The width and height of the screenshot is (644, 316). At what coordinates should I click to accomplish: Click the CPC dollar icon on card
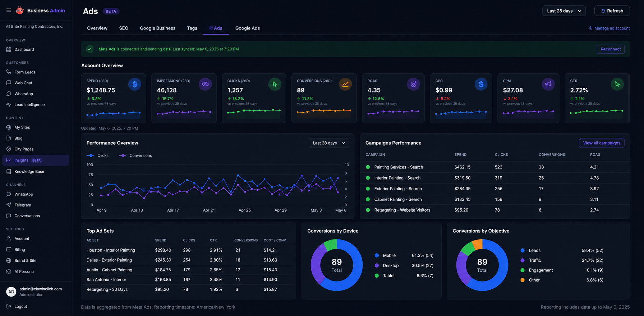(x=481, y=84)
